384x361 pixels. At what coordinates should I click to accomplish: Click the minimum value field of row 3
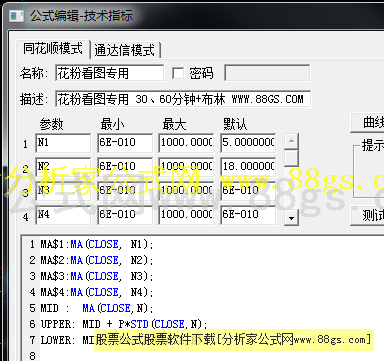pos(125,191)
